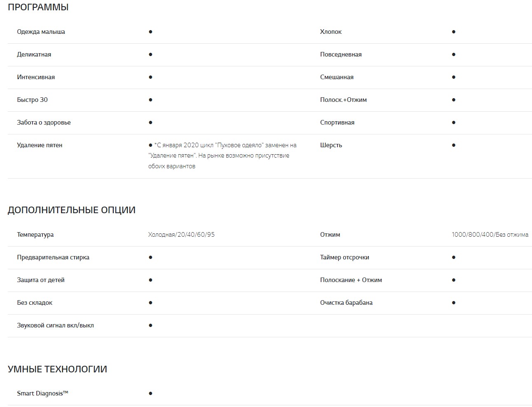This screenshot has width=532, height=407.
Task: Click the Забота о здоровье label
Action: point(44,122)
